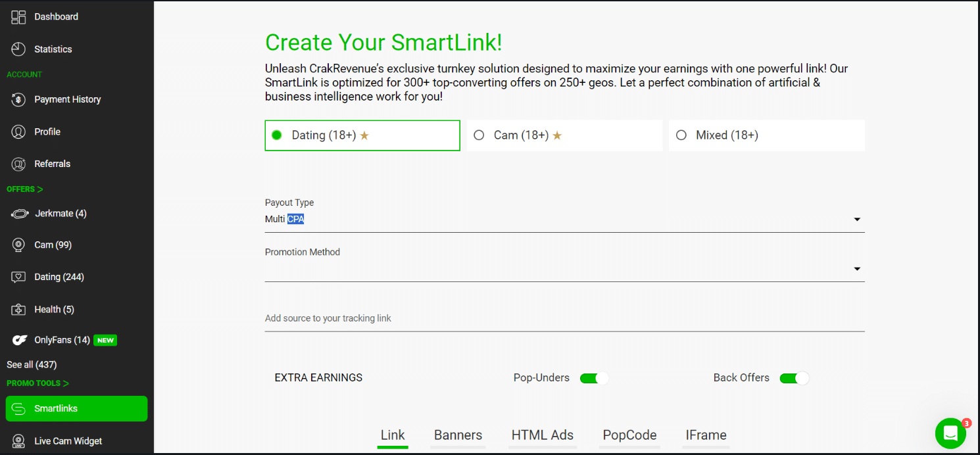Open the live chat bubble icon
Viewport: 980px width, 455px height.
[x=950, y=433]
